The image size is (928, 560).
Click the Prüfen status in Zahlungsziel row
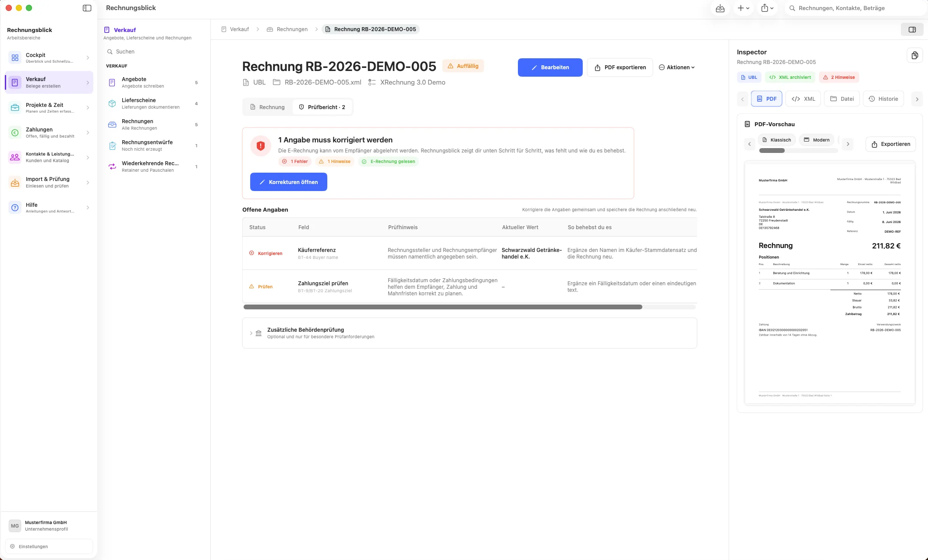[261, 287]
